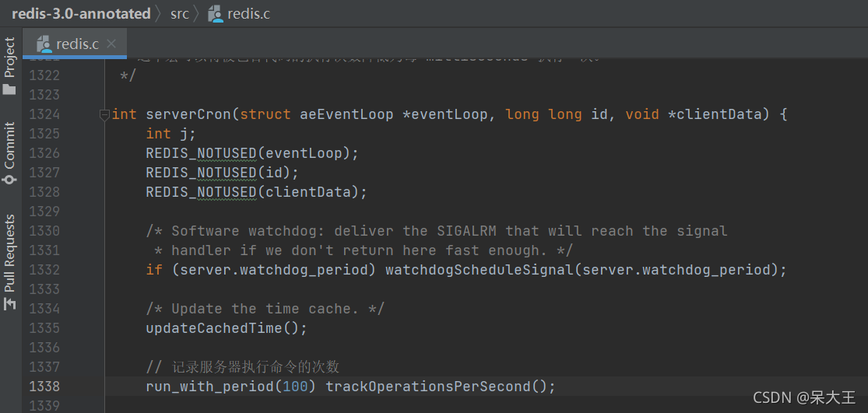868x413 pixels.
Task: Click the number 100 in run_with_period
Action: pos(295,387)
